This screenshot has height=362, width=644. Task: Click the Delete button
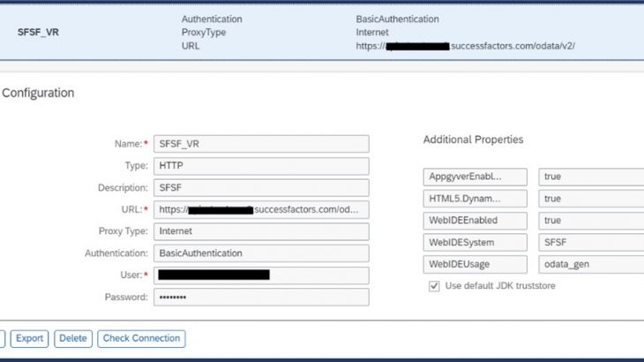(x=73, y=338)
